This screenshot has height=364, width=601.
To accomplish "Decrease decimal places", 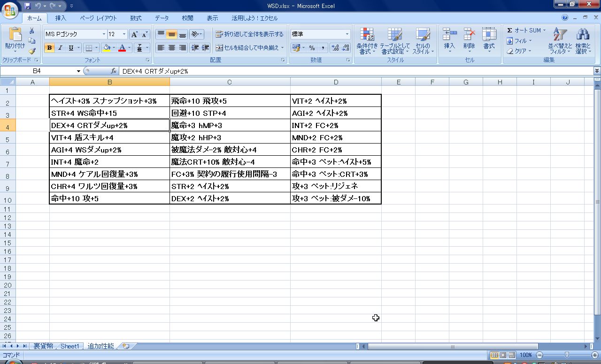I will 346,48.
